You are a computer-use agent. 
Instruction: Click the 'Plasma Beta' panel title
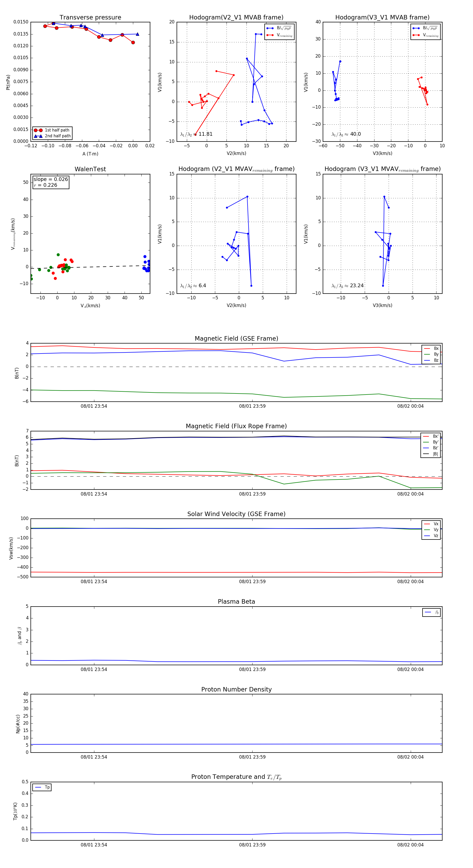click(236, 602)
